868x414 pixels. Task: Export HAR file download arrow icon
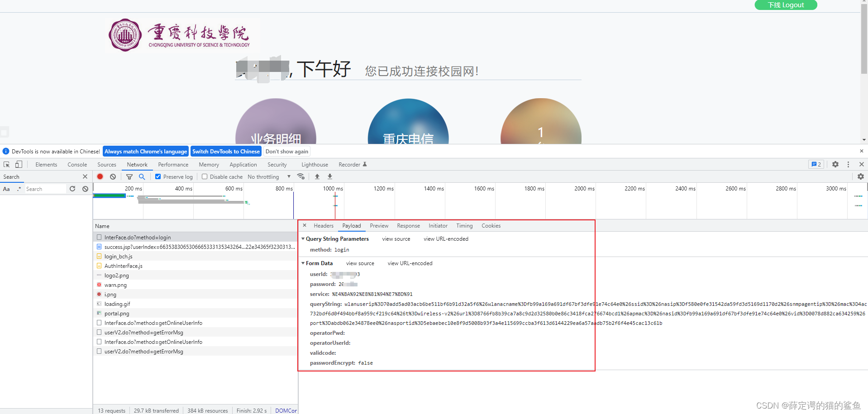pos(330,176)
